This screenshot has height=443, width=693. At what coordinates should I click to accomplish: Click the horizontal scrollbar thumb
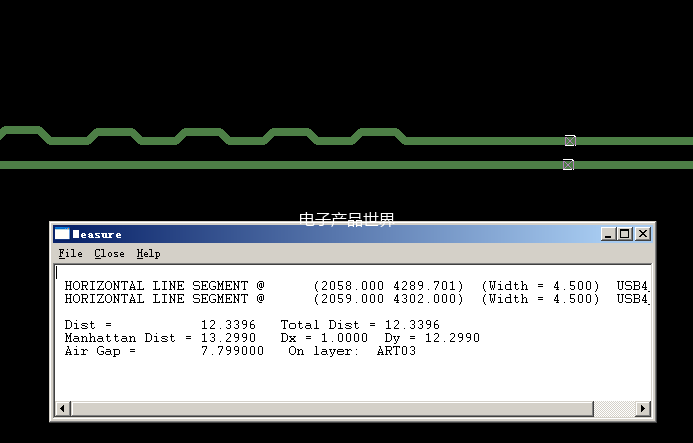coord(331,409)
